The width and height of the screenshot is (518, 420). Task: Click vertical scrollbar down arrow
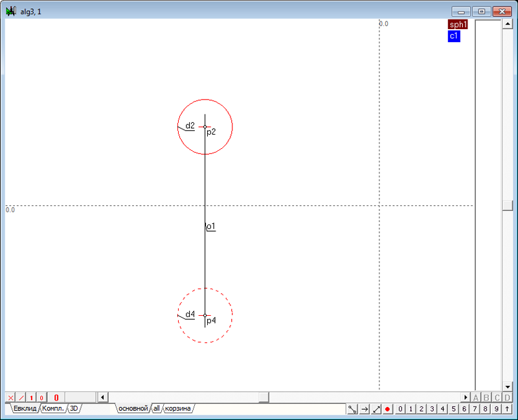pyautogui.click(x=507, y=386)
